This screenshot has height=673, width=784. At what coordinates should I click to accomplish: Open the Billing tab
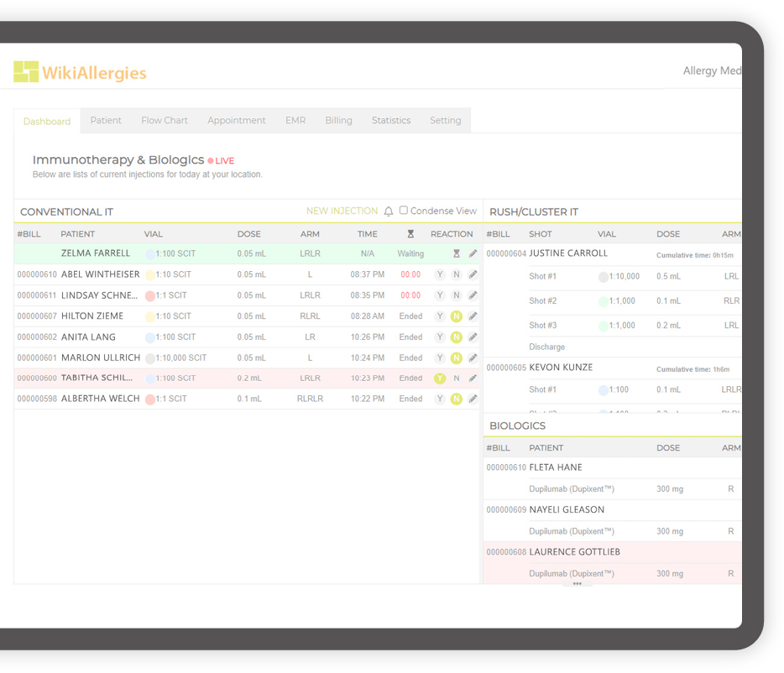(338, 121)
